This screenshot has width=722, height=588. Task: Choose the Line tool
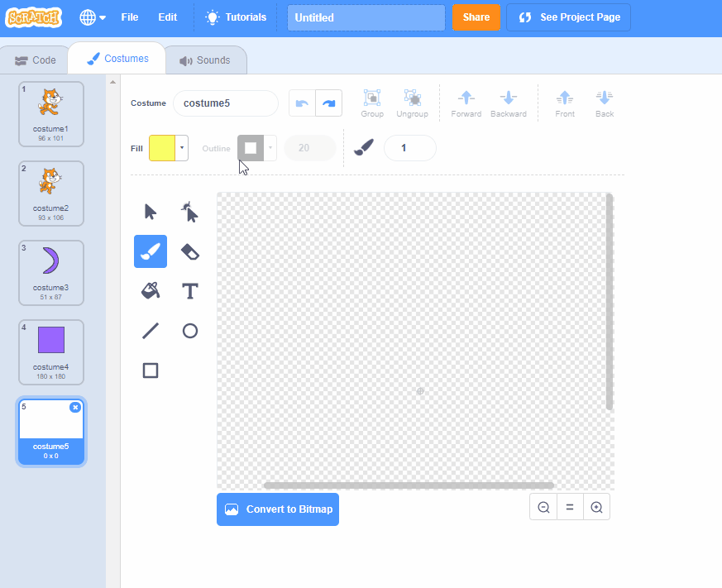tap(151, 331)
